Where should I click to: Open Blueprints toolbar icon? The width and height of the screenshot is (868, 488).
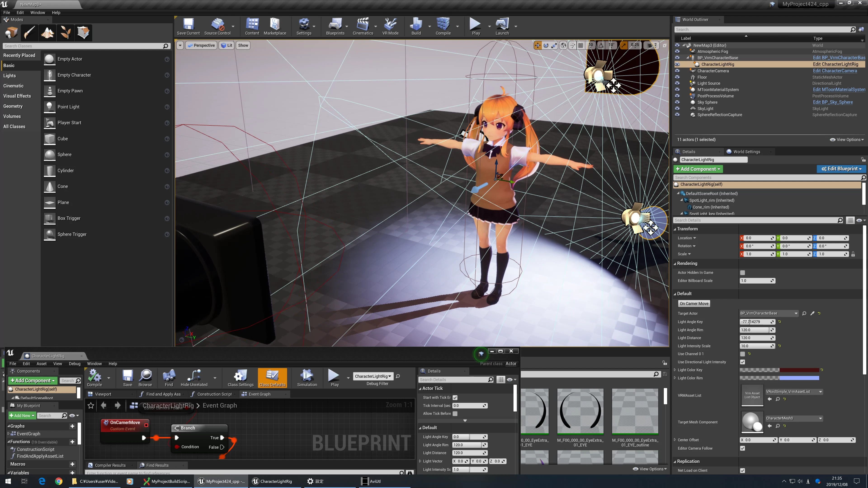click(x=335, y=26)
